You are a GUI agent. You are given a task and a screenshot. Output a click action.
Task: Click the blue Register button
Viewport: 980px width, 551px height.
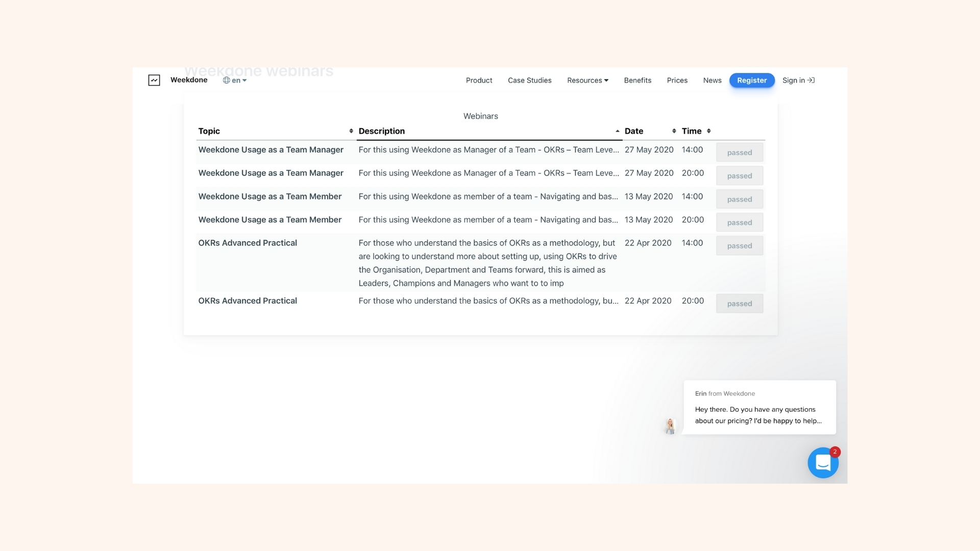[x=752, y=80]
